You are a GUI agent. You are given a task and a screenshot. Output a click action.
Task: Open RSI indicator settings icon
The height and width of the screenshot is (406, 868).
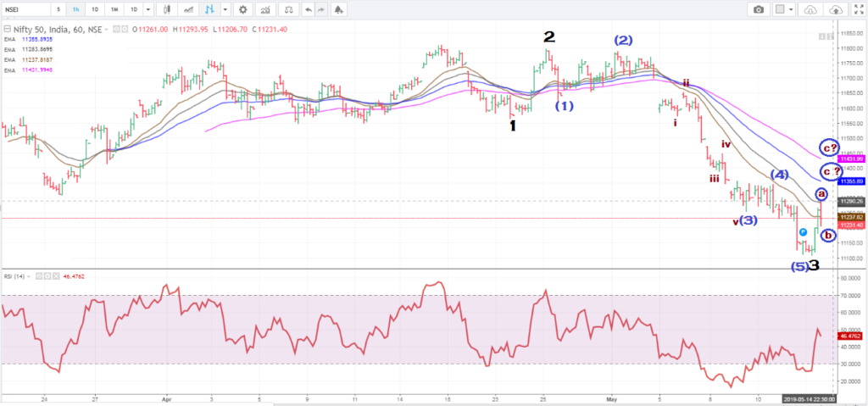(47, 275)
